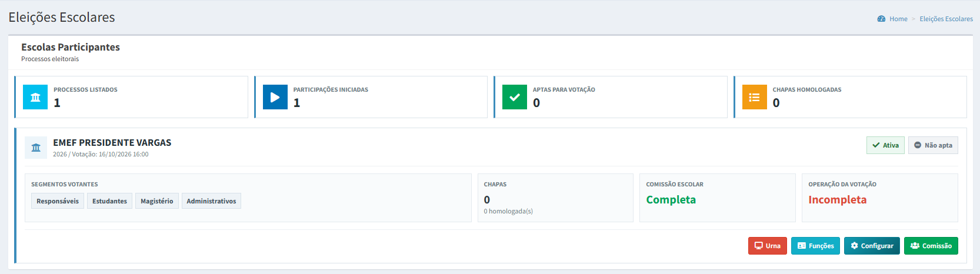The image size is (980, 274).
Task: Click the Configurar gear button
Action: [x=872, y=246]
